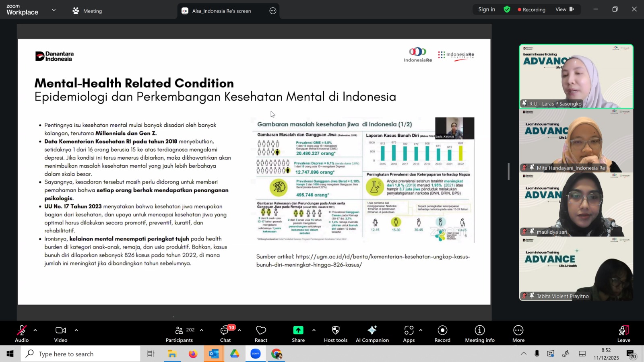This screenshot has width=644, height=362.
Task: Select RIU - Laras P Sasongko video thumbnail
Action: [x=576, y=76]
